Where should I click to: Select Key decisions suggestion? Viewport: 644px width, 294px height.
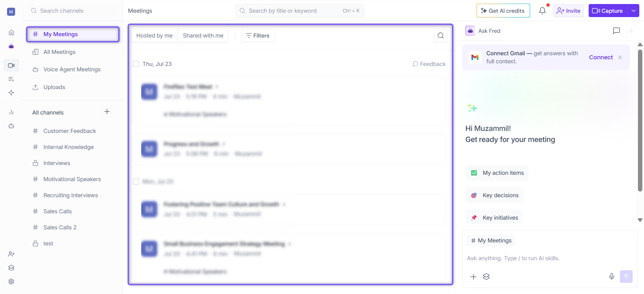point(494,195)
